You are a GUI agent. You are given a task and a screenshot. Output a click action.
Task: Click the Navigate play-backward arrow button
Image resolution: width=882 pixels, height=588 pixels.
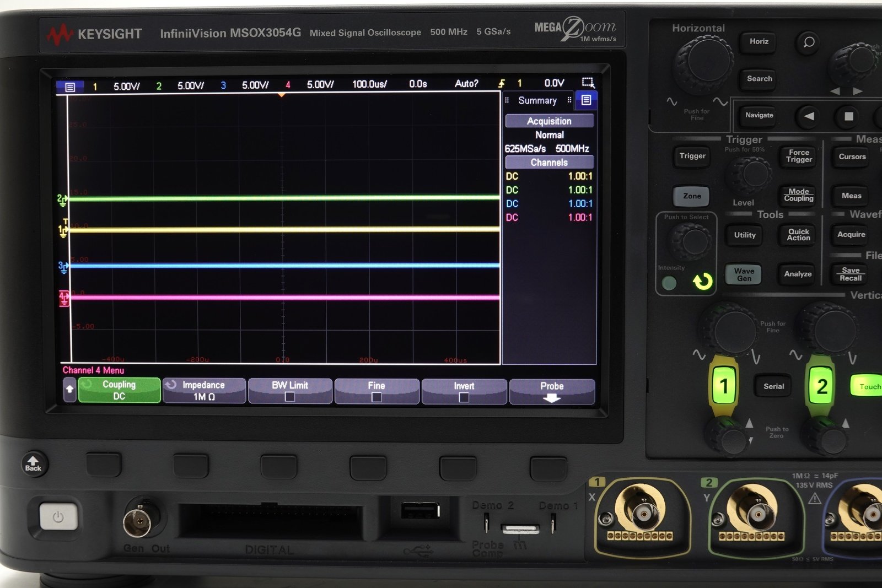point(809,116)
